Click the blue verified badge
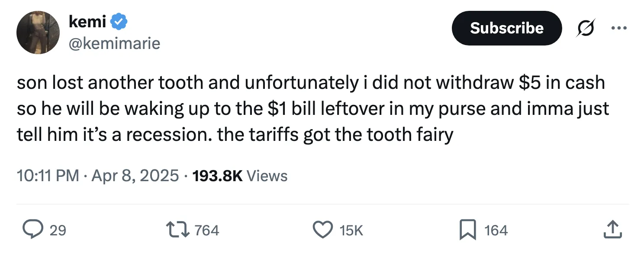This screenshot has height=254, width=644. pyautogui.click(x=120, y=22)
